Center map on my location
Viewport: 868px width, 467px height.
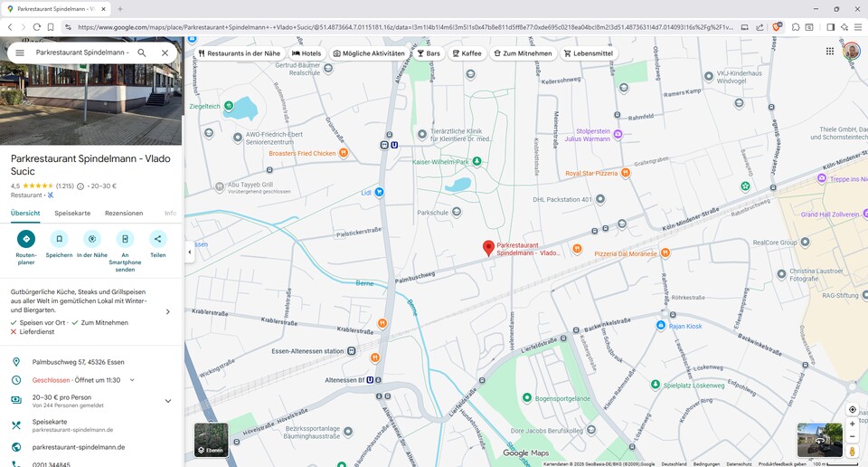tap(853, 409)
